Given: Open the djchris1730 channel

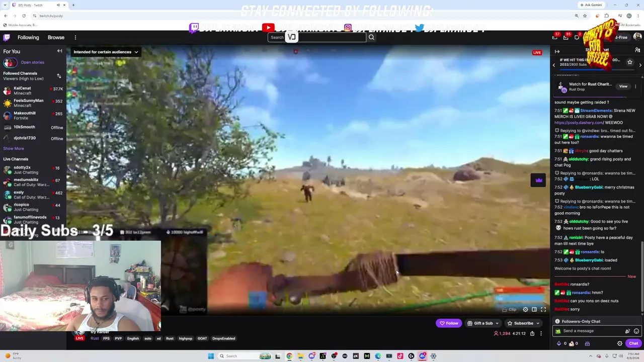Looking at the screenshot, I should [33, 138].
